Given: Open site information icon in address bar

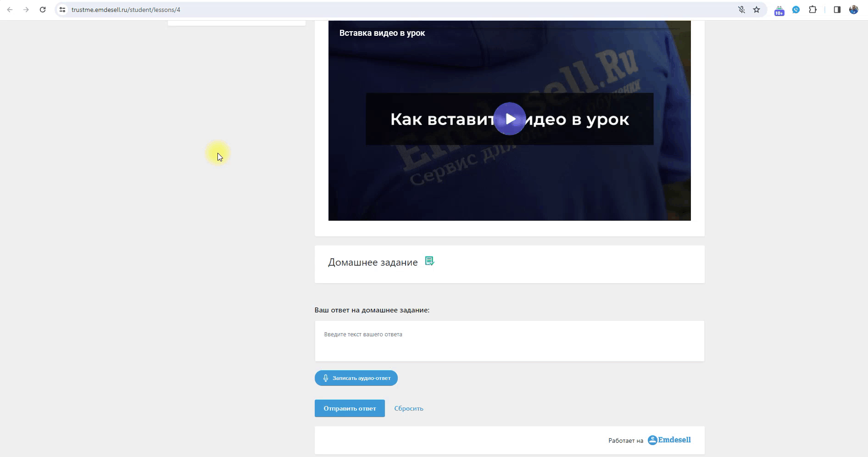Looking at the screenshot, I should pyautogui.click(x=62, y=10).
